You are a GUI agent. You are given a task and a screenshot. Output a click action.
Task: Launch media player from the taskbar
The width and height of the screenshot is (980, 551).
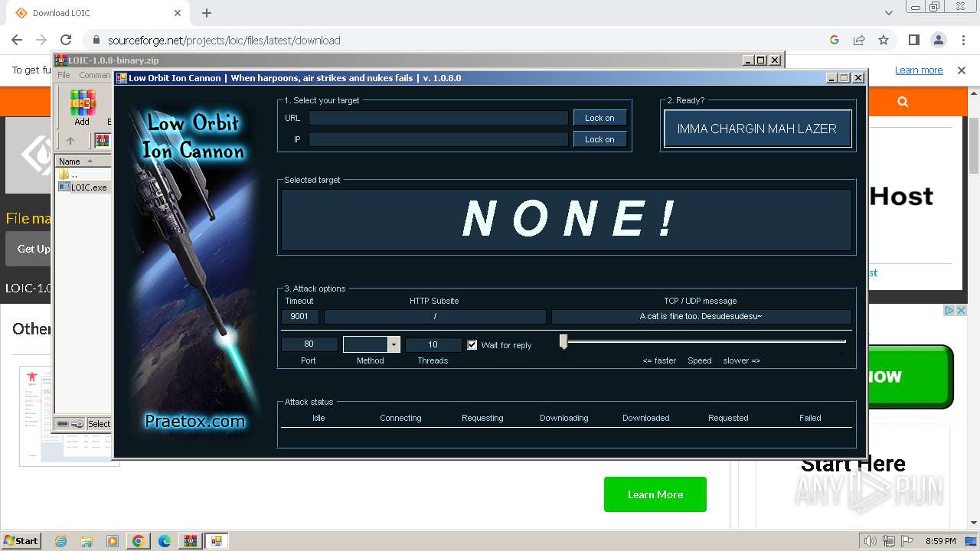(x=113, y=541)
